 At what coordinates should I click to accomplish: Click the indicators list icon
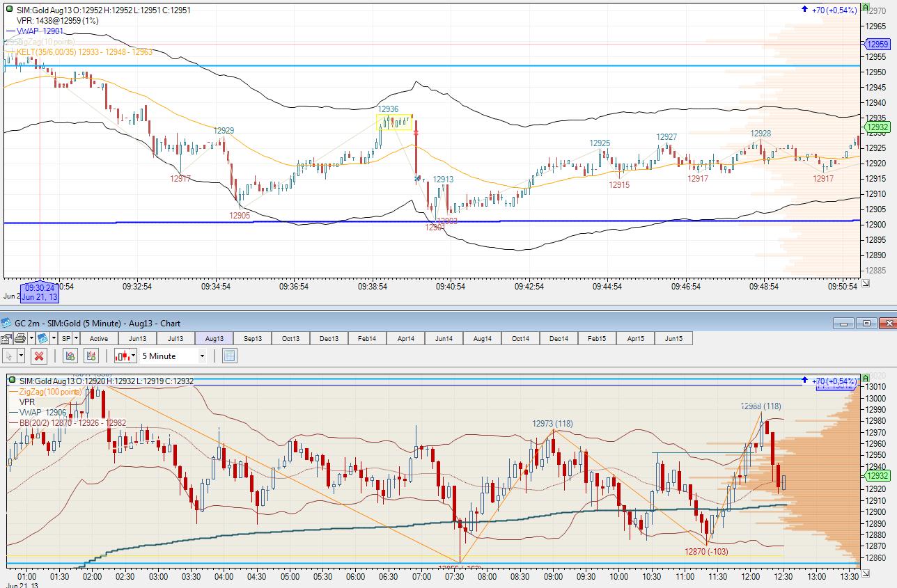point(91,356)
